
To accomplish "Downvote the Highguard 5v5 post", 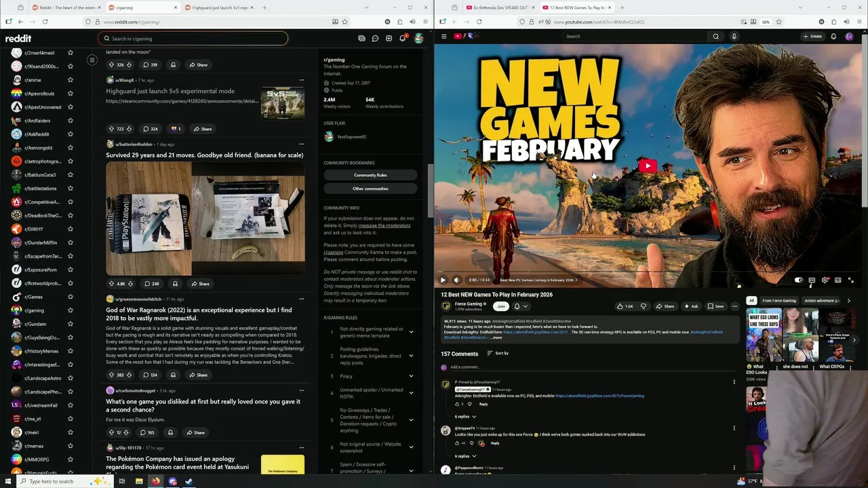I will pos(129,129).
